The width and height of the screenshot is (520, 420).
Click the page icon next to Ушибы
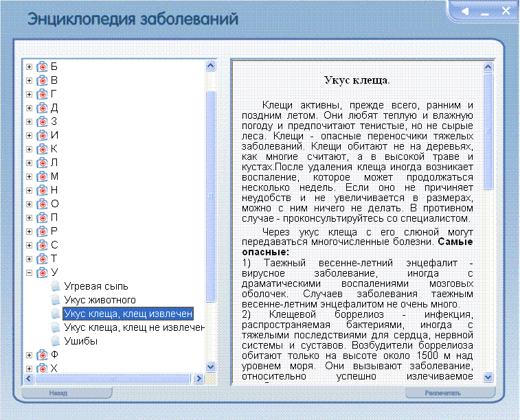pos(56,341)
